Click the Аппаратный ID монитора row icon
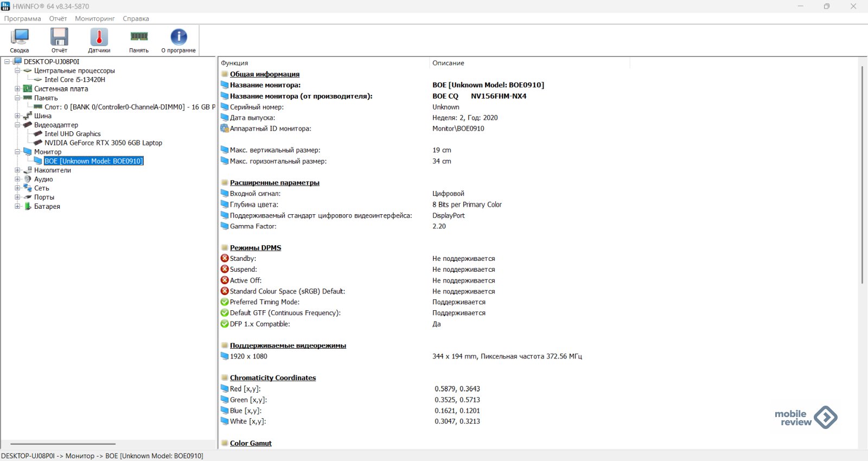The width and height of the screenshot is (868, 461). pos(225,129)
